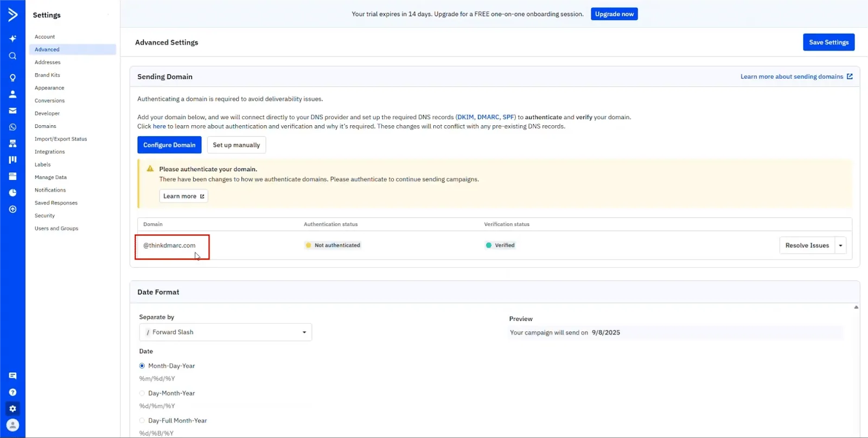The width and height of the screenshot is (868, 438).
Task: Click the @thinkdmarc.com domain text
Action: [x=169, y=246]
